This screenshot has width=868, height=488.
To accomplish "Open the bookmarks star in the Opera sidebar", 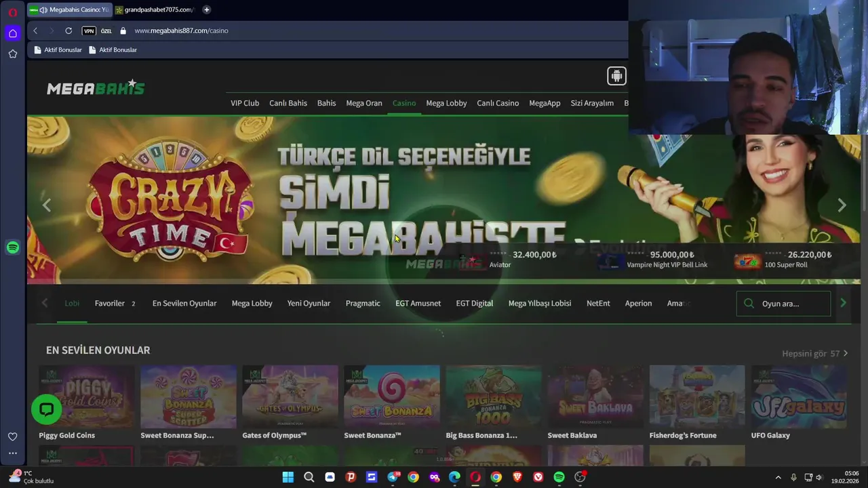I will 12,54.
